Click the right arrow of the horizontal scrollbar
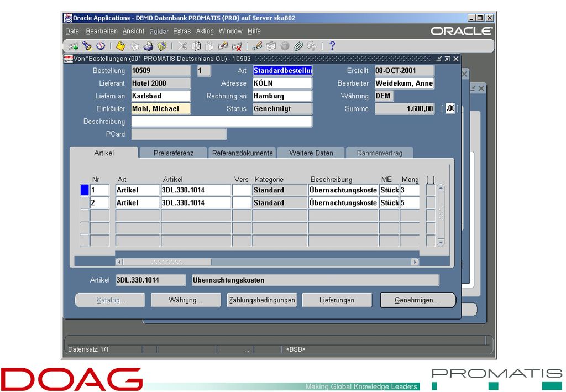The width and height of the screenshot is (566, 392). click(416, 262)
